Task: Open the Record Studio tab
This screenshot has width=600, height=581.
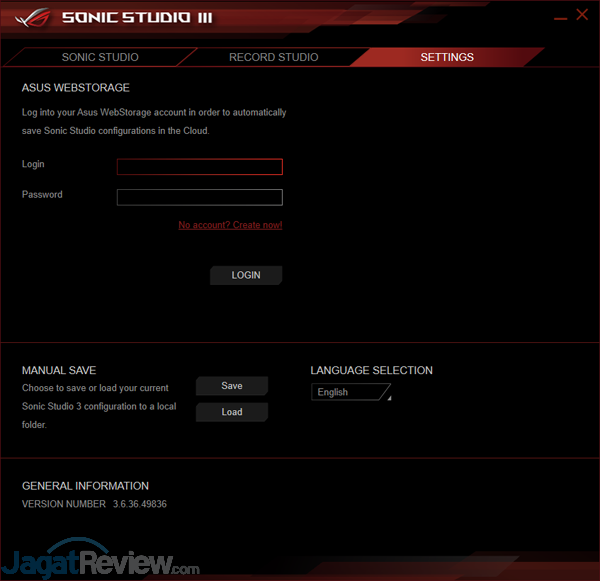Action: (273, 57)
